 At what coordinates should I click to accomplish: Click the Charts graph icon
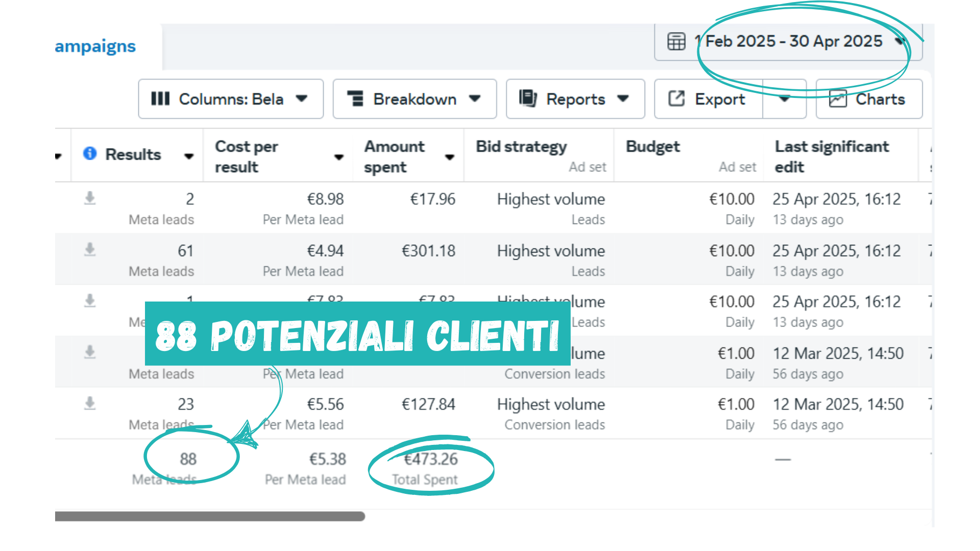click(x=838, y=98)
